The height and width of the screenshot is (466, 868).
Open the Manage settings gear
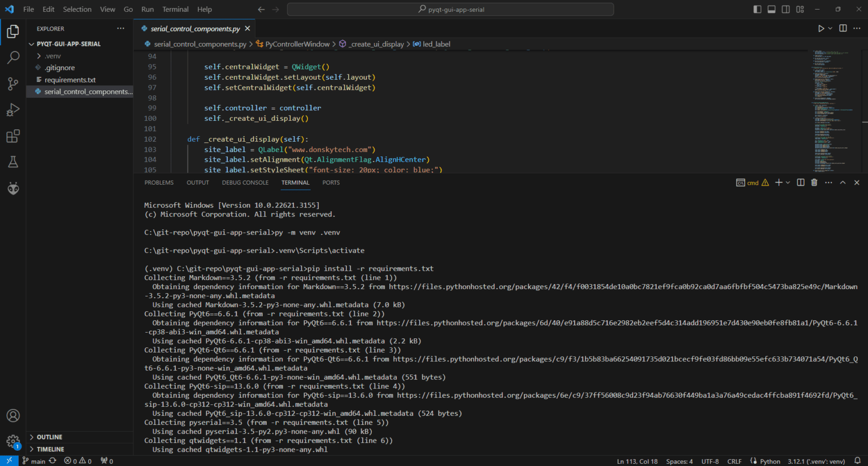13,441
